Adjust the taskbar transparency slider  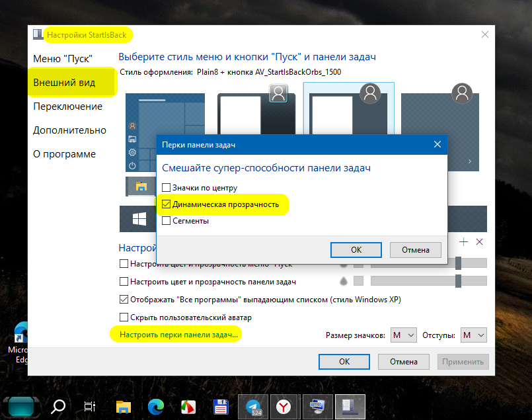458,281
